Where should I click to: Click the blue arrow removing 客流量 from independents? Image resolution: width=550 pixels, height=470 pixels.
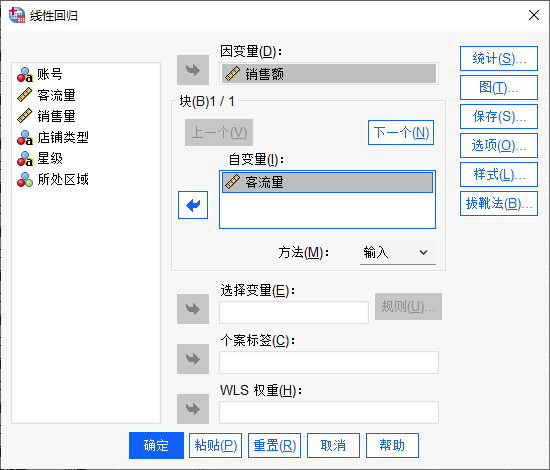click(x=193, y=205)
